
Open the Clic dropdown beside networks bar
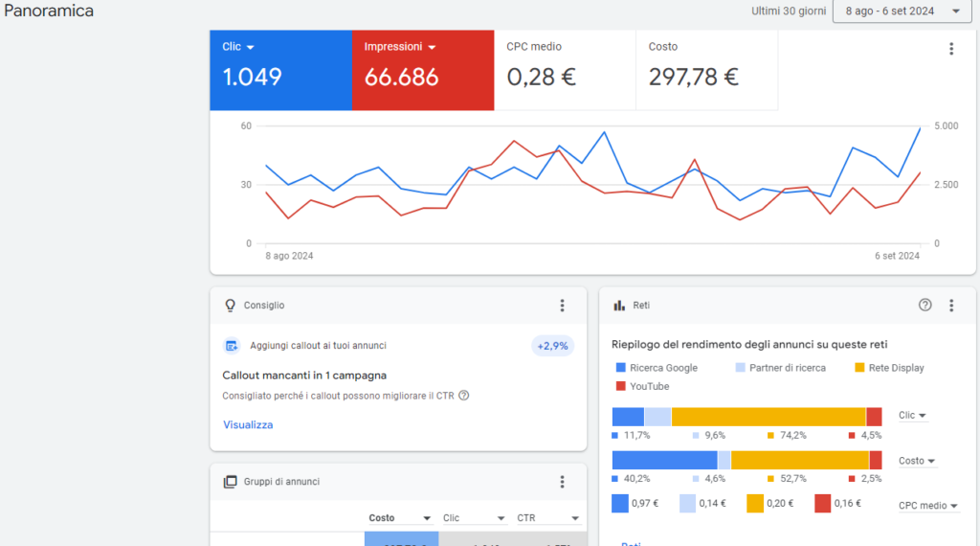click(x=912, y=416)
